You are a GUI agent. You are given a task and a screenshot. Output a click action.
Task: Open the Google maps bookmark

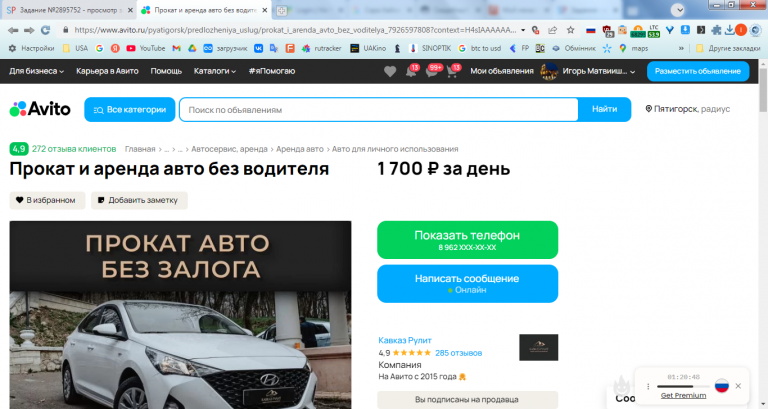point(634,48)
